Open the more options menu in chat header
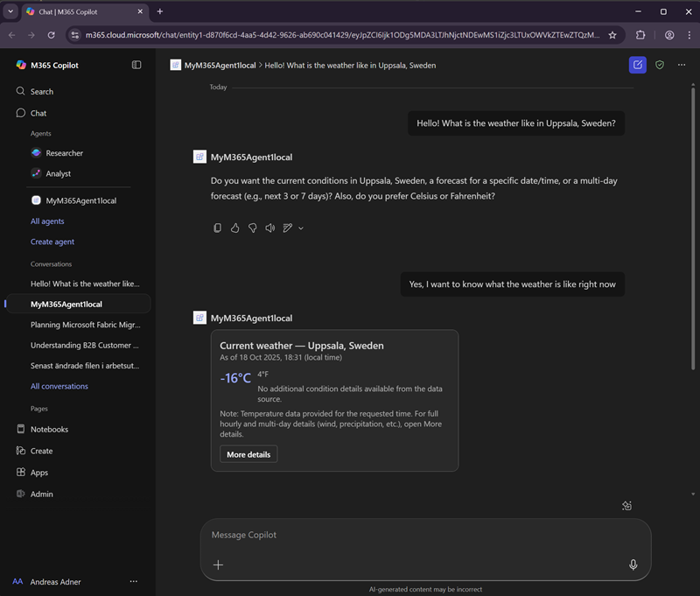The image size is (700, 596). 682,65
